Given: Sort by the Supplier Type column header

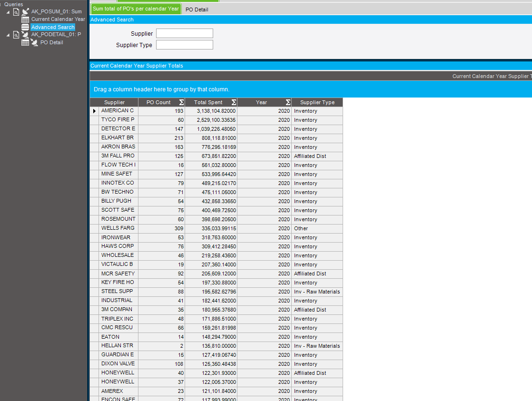Looking at the screenshot, I should pos(317,102).
